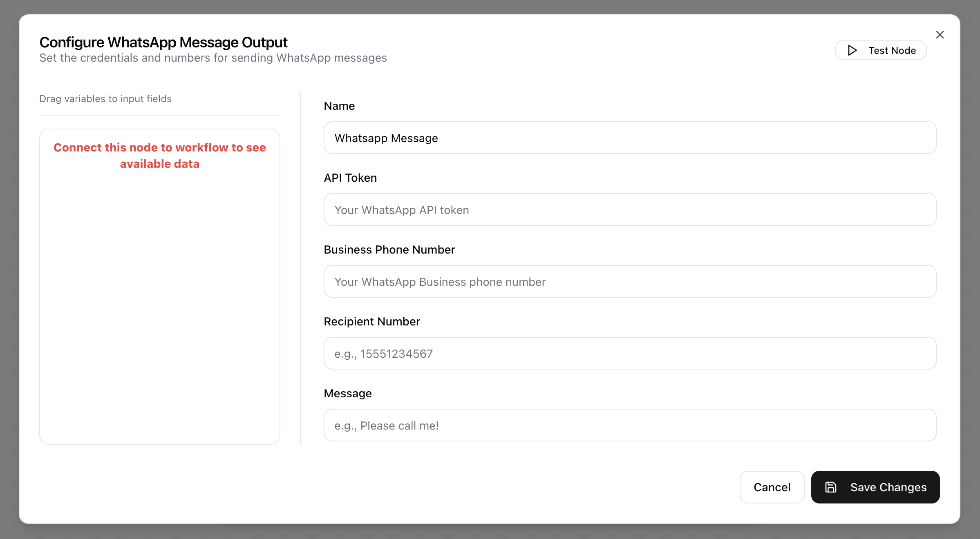This screenshot has width=980, height=539.
Task: Click the API Token label
Action: point(350,178)
